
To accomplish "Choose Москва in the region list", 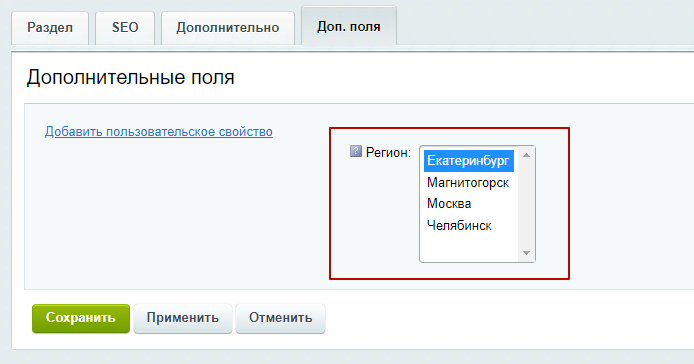I will coord(469,204).
